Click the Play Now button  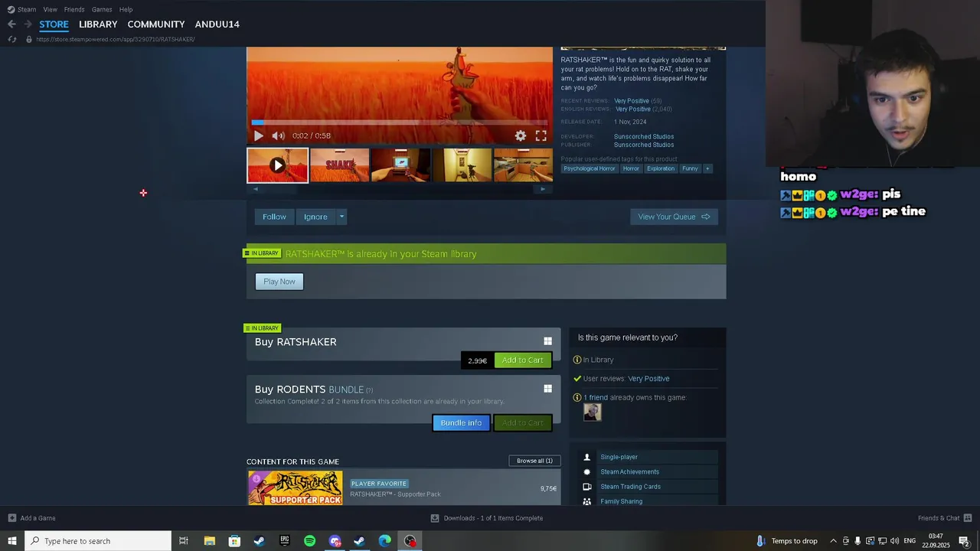tap(279, 282)
